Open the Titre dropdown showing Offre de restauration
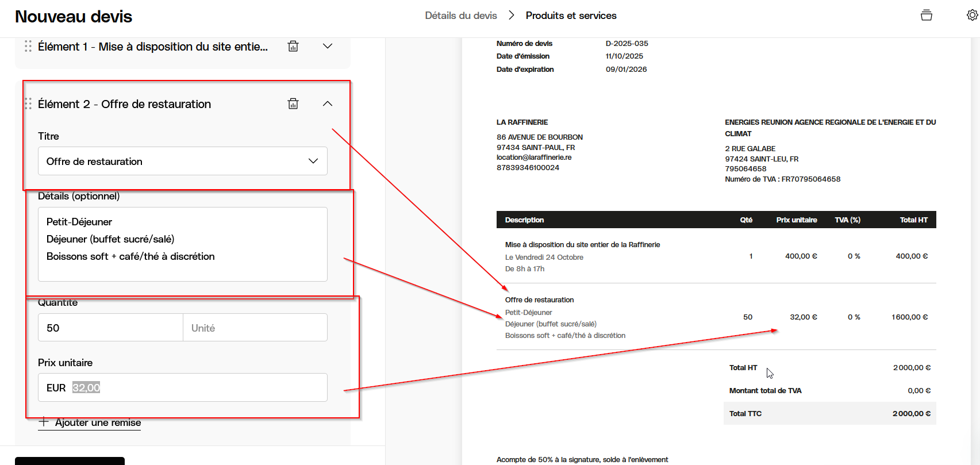This screenshot has height=465, width=980. point(183,162)
